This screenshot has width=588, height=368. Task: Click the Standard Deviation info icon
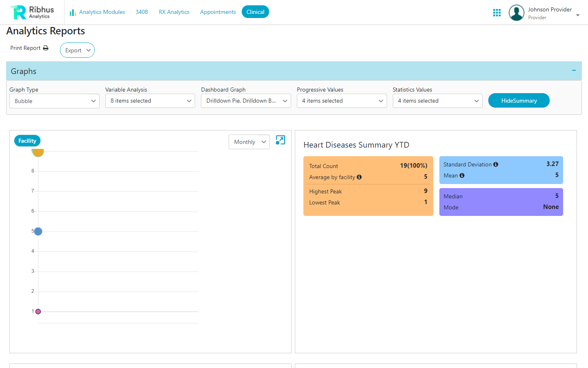(x=496, y=164)
